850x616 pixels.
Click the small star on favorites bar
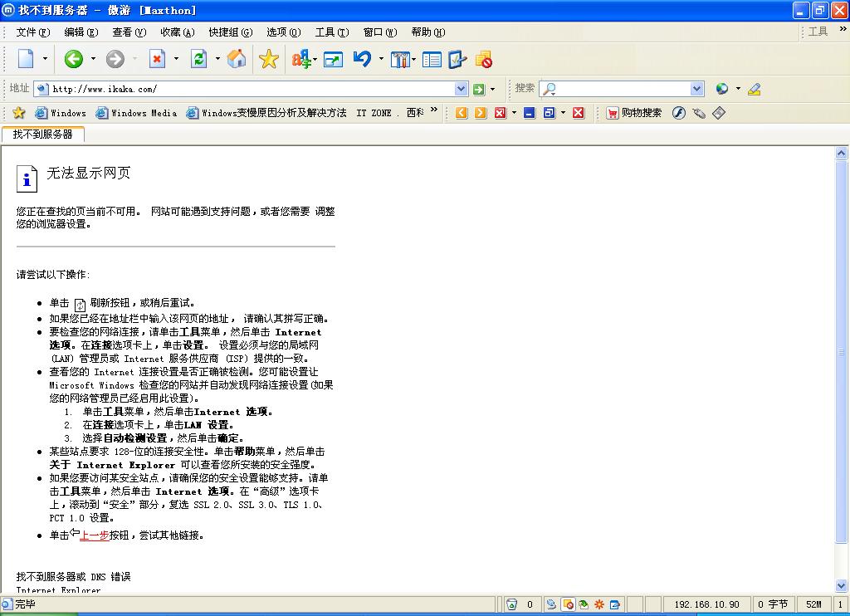[19, 113]
